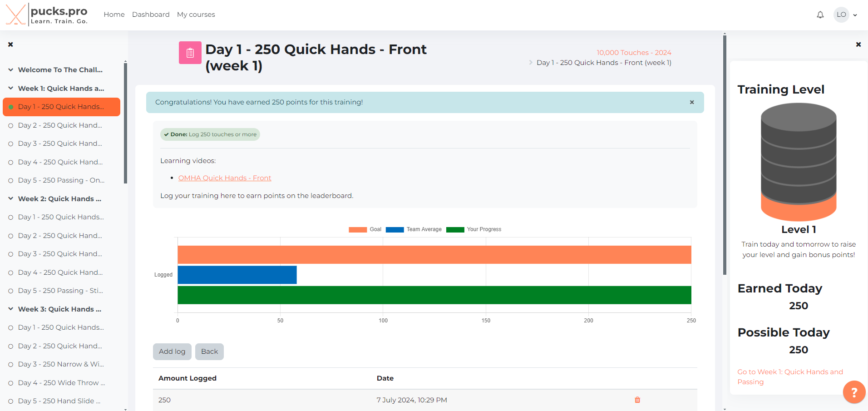Screen dimensions: 868x411
Task: Toggle Your Progress series in chart legend
Action: (473, 229)
